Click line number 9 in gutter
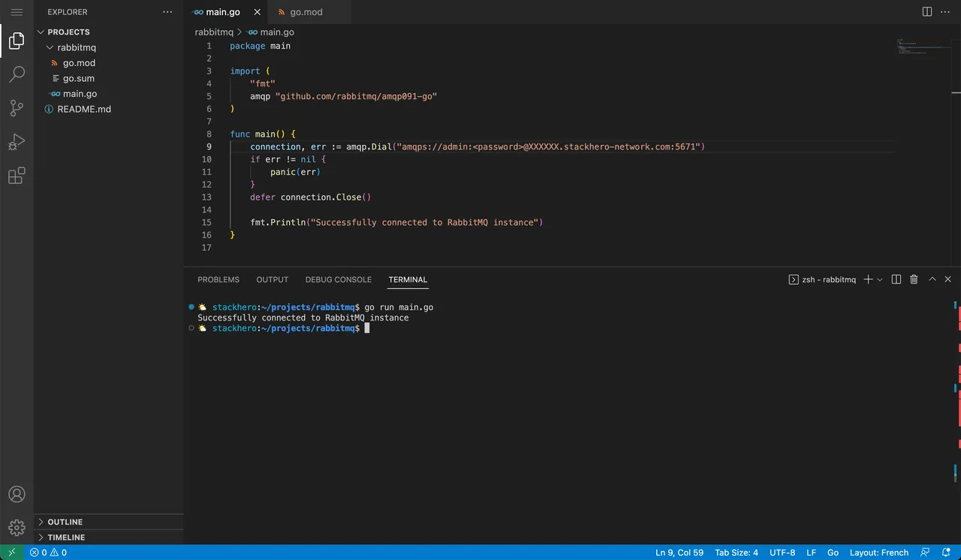Screen dimensions: 961x560 [209, 146]
